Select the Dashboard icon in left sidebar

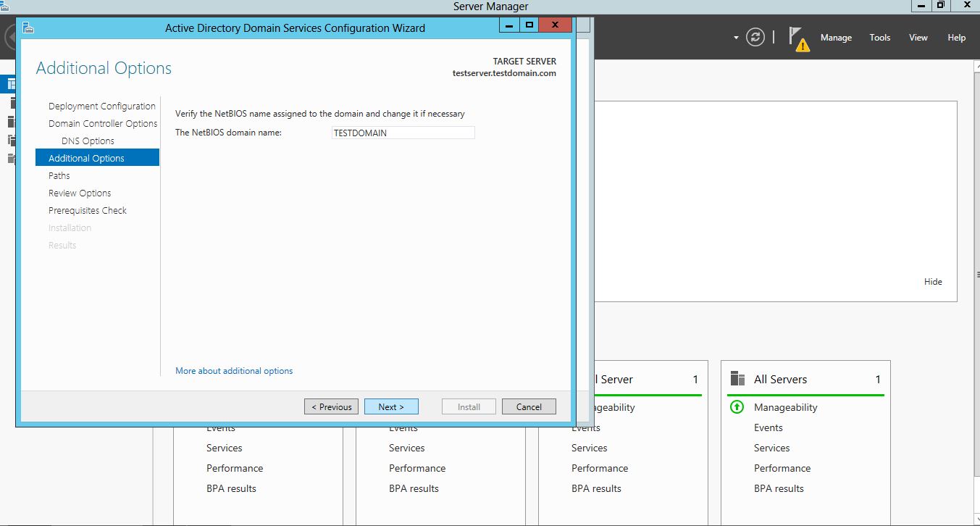10,83
